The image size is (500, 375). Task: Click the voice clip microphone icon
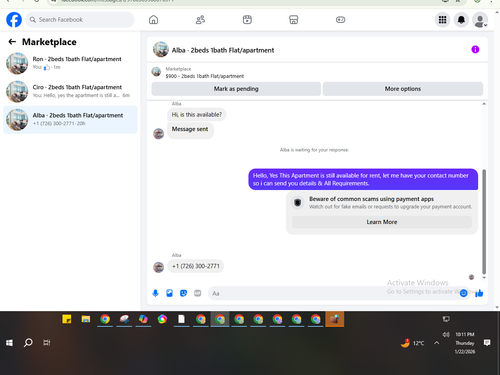point(155,293)
